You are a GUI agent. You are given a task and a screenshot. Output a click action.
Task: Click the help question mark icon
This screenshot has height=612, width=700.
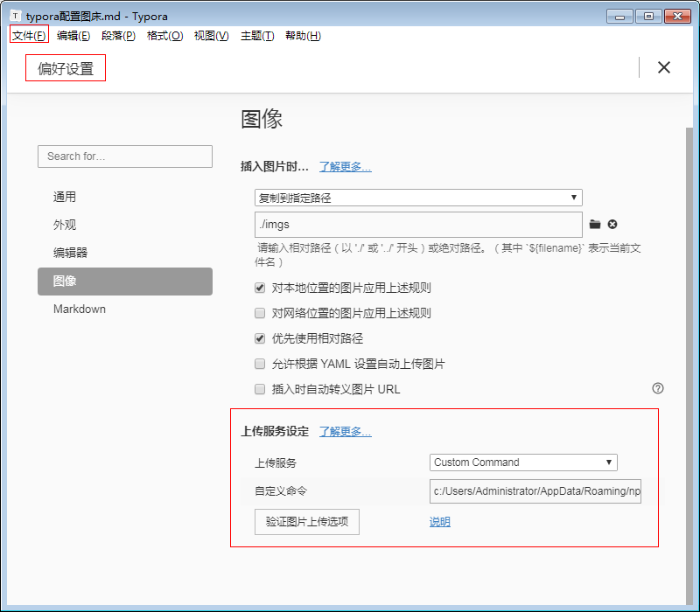tap(658, 388)
